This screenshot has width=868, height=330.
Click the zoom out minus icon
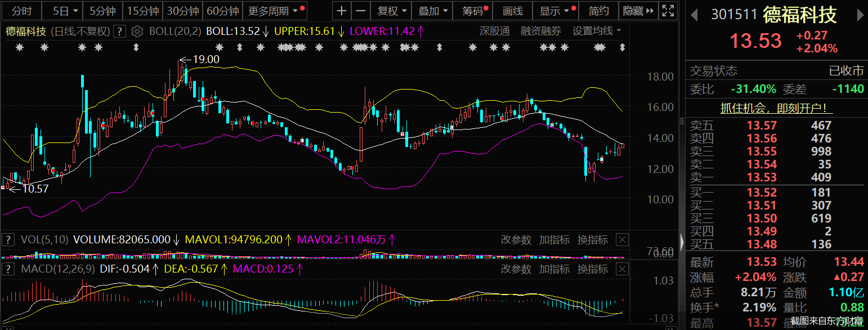(361, 11)
